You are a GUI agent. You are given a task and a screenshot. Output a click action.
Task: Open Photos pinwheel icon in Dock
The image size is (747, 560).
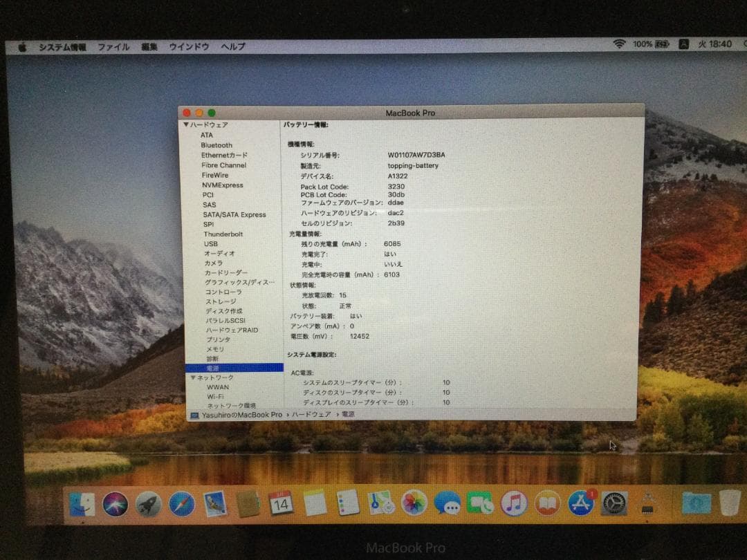[414, 503]
